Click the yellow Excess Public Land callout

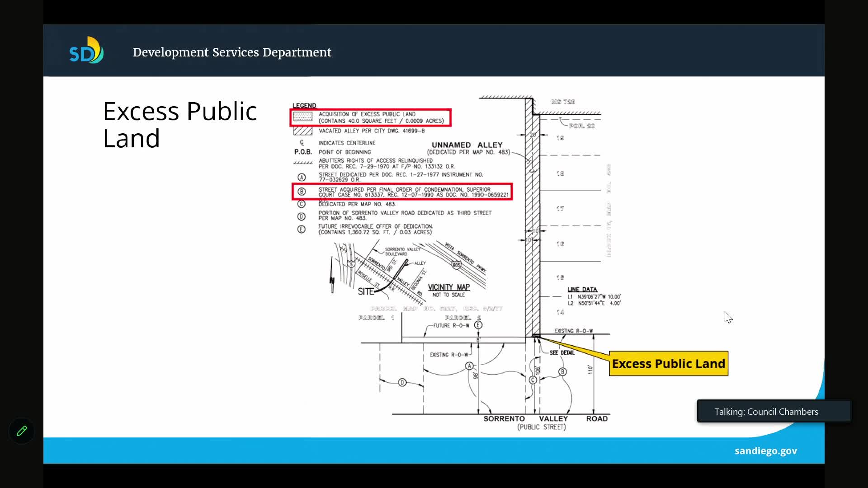pyautogui.click(x=668, y=364)
